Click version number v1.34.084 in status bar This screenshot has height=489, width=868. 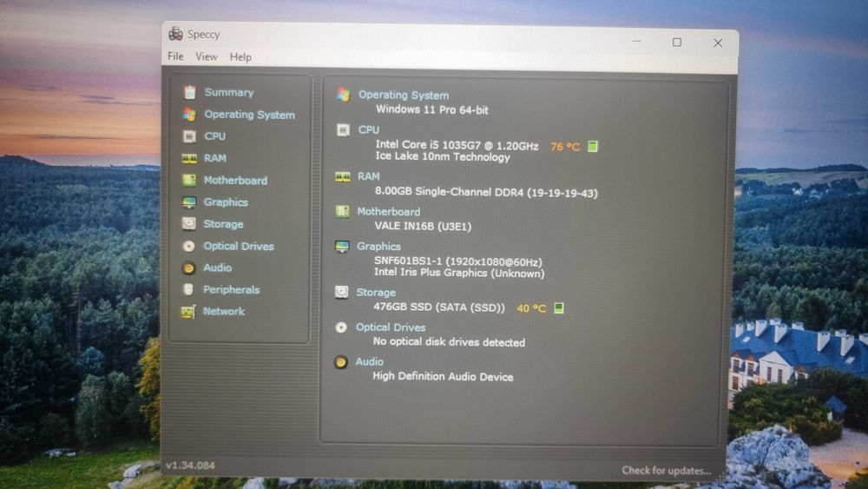pos(190,466)
